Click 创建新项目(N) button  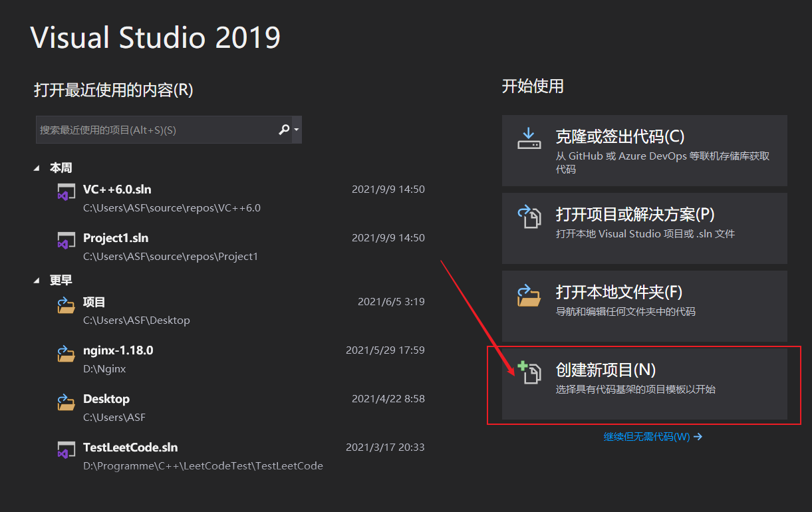coord(644,384)
